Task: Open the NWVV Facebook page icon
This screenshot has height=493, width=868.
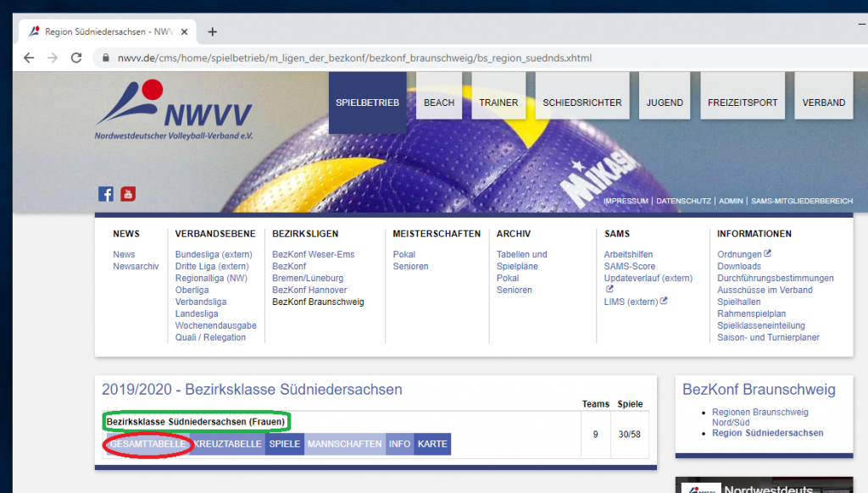Action: (106, 194)
